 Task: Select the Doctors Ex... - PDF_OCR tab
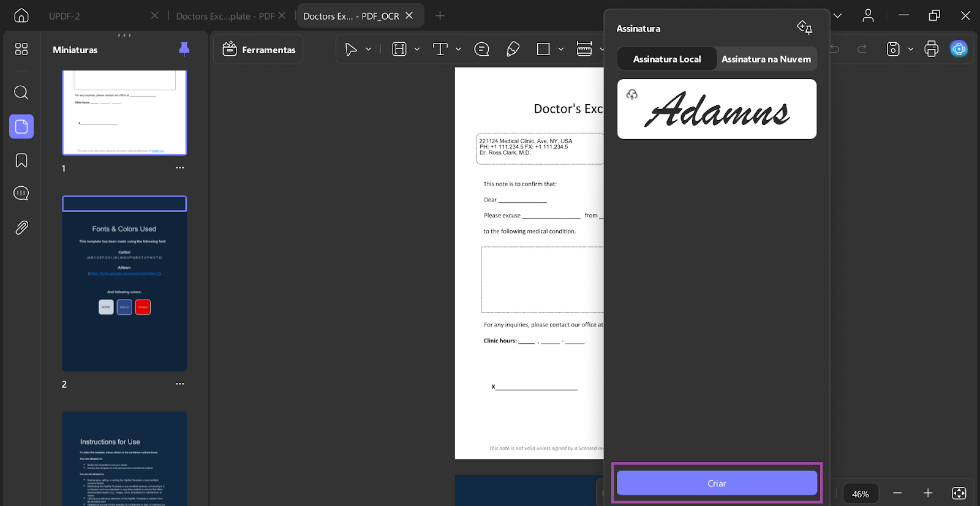point(351,16)
